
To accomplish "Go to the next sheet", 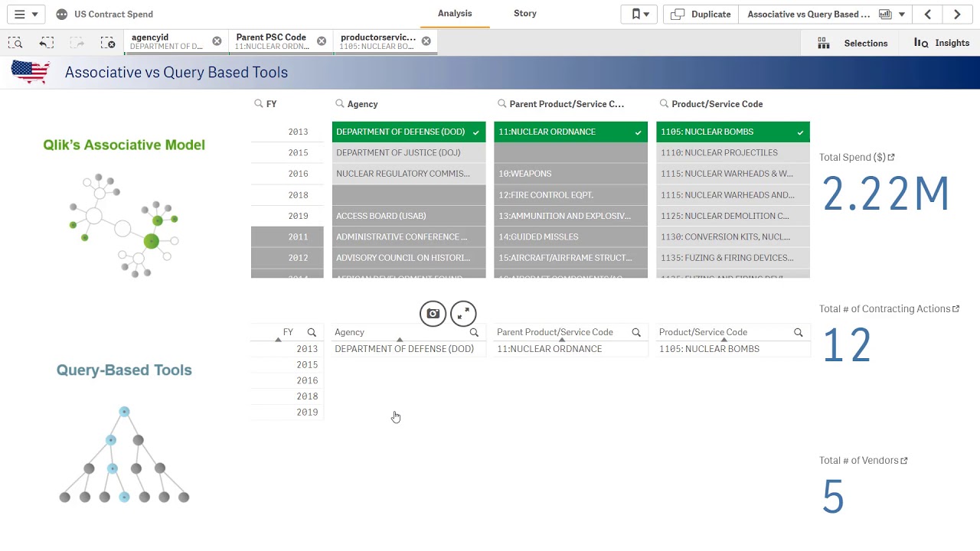I will coord(957,14).
